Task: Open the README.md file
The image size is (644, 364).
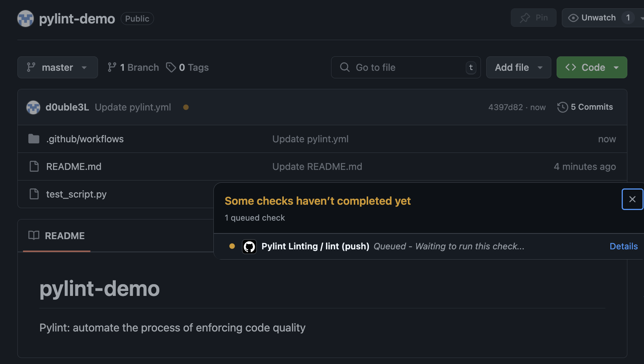Action: point(74,166)
